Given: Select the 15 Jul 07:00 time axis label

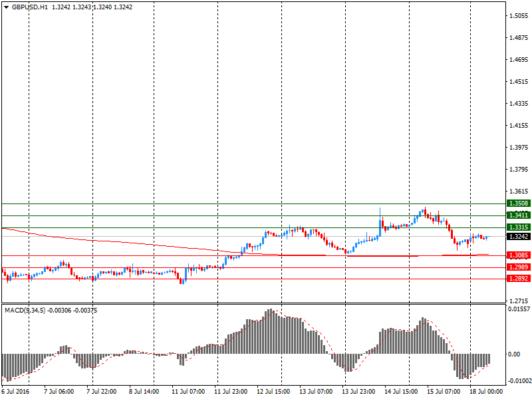Looking at the screenshot, I should [x=444, y=392].
